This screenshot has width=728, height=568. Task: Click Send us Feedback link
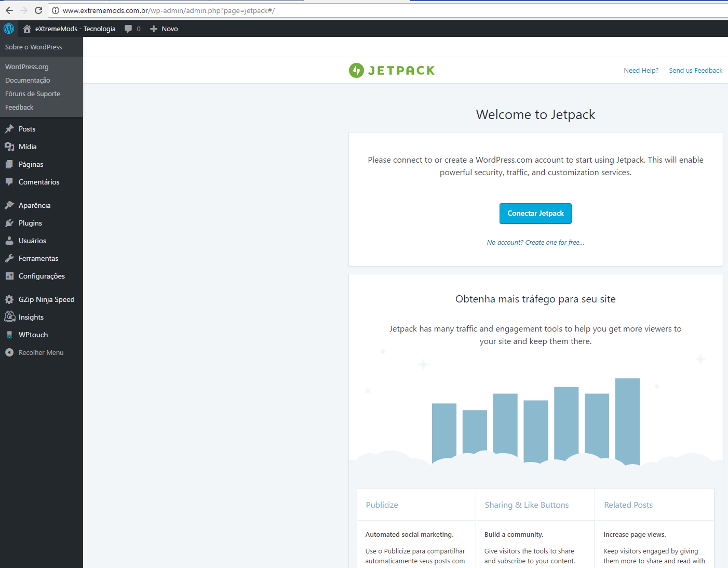695,71
